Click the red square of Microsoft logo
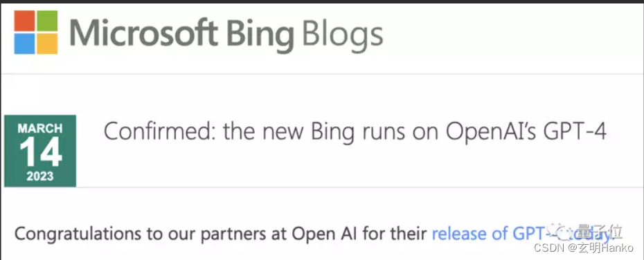Screen dimensions: 644x260 [24, 21]
